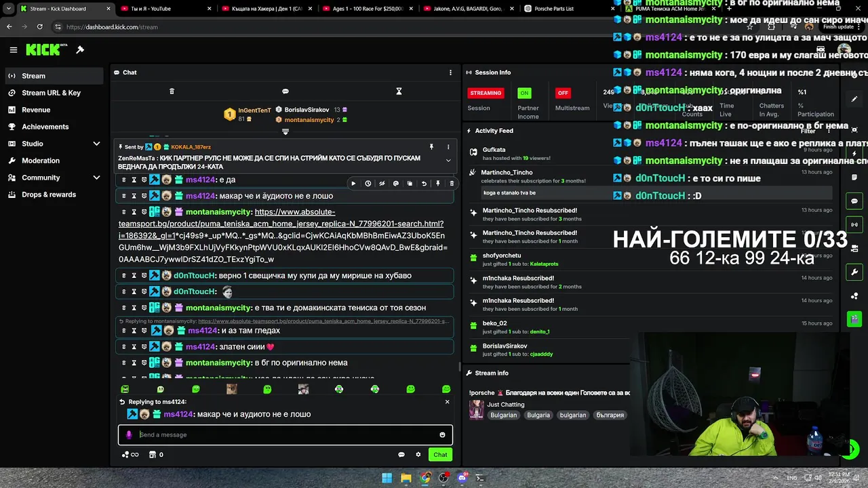Send message with green Chat button
The height and width of the screenshot is (488, 868).
[x=440, y=455]
